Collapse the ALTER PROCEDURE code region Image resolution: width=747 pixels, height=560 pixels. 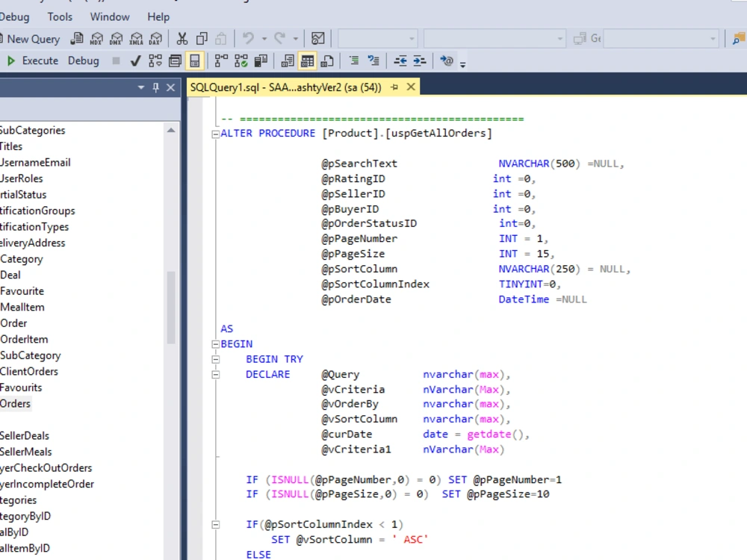215,133
